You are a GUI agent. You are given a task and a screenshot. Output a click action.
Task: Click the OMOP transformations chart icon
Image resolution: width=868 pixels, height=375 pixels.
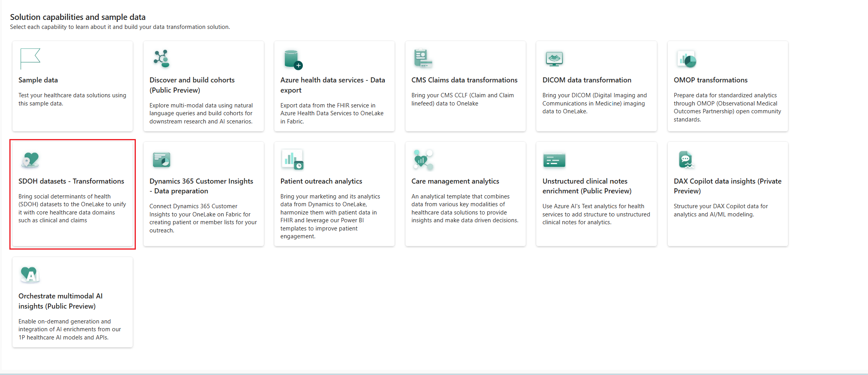pyautogui.click(x=687, y=59)
